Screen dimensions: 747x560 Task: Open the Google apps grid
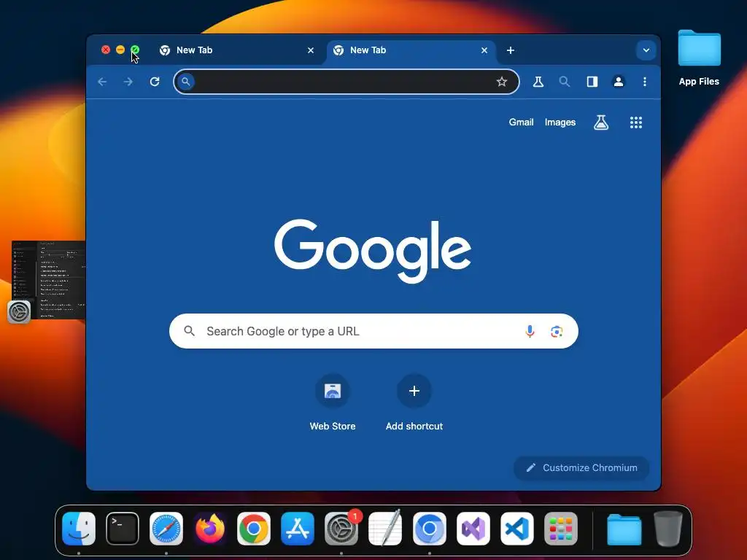[636, 122]
